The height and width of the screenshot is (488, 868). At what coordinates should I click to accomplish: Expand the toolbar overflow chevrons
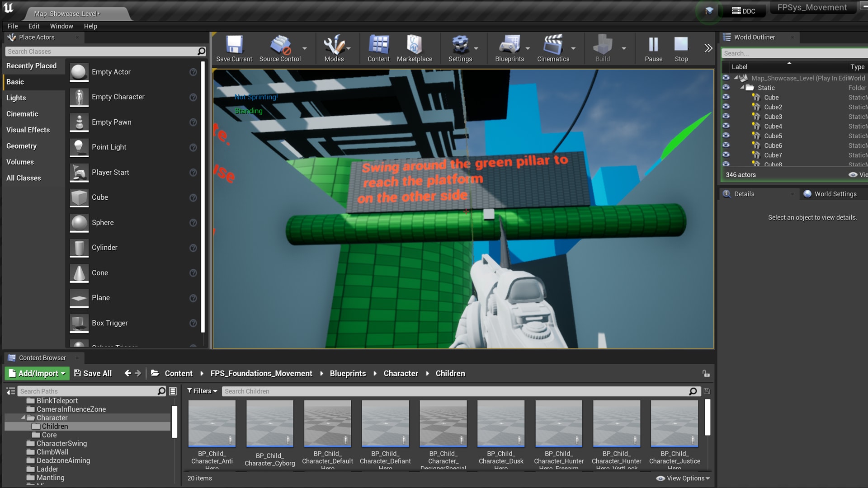click(x=708, y=48)
